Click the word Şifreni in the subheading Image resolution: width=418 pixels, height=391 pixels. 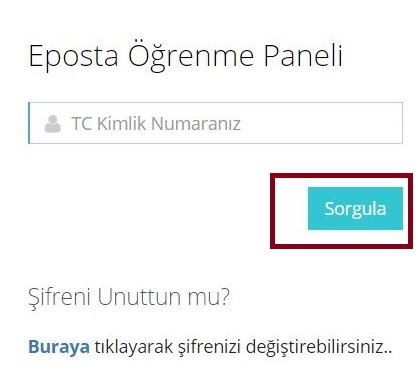[x=59, y=297]
